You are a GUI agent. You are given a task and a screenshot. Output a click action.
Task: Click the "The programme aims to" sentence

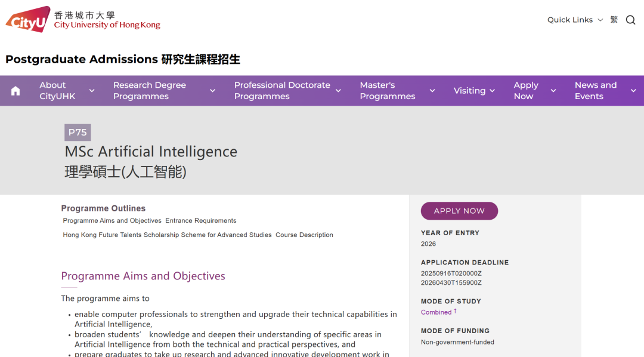pyautogui.click(x=105, y=298)
